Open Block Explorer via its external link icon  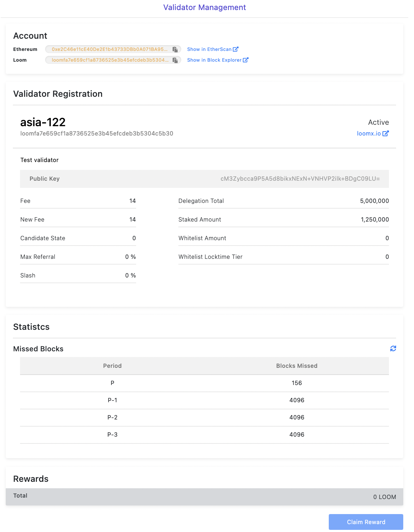[246, 60]
